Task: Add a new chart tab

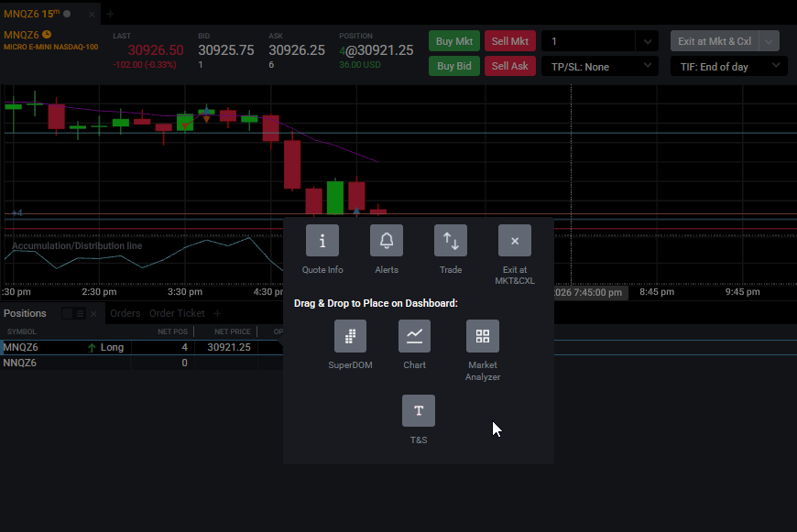Action: [x=110, y=15]
